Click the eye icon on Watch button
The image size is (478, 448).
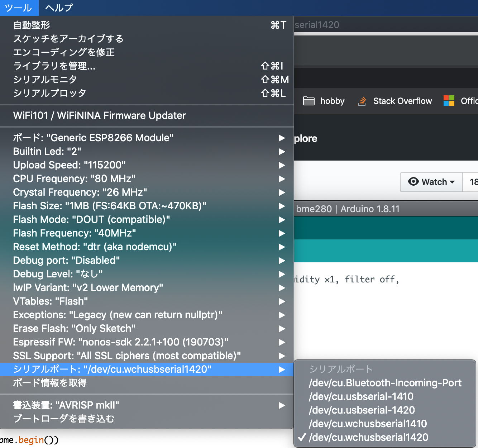413,182
